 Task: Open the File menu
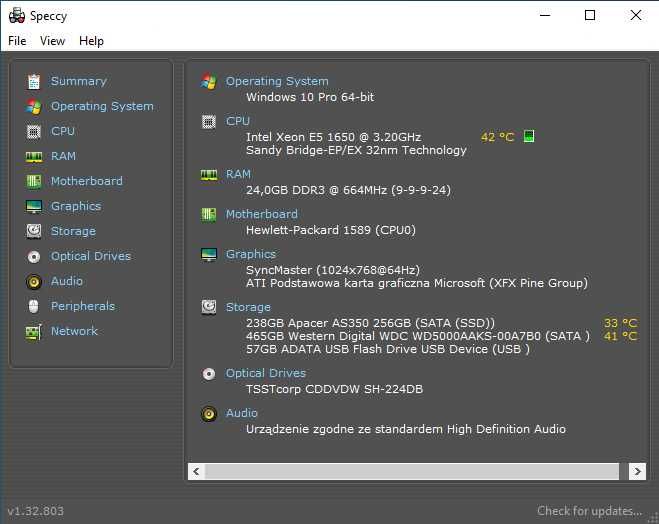(17, 41)
